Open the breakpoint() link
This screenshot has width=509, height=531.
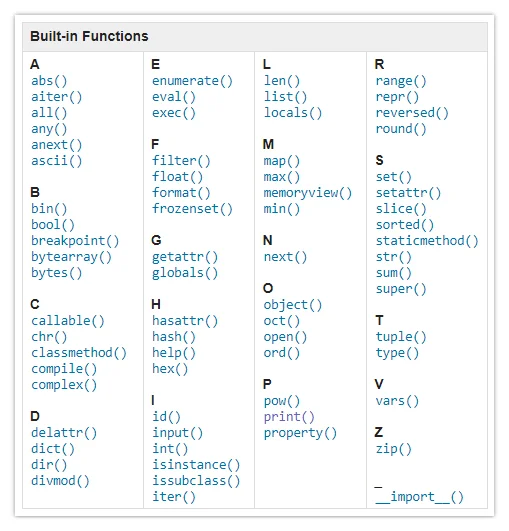pyautogui.click(x=75, y=241)
